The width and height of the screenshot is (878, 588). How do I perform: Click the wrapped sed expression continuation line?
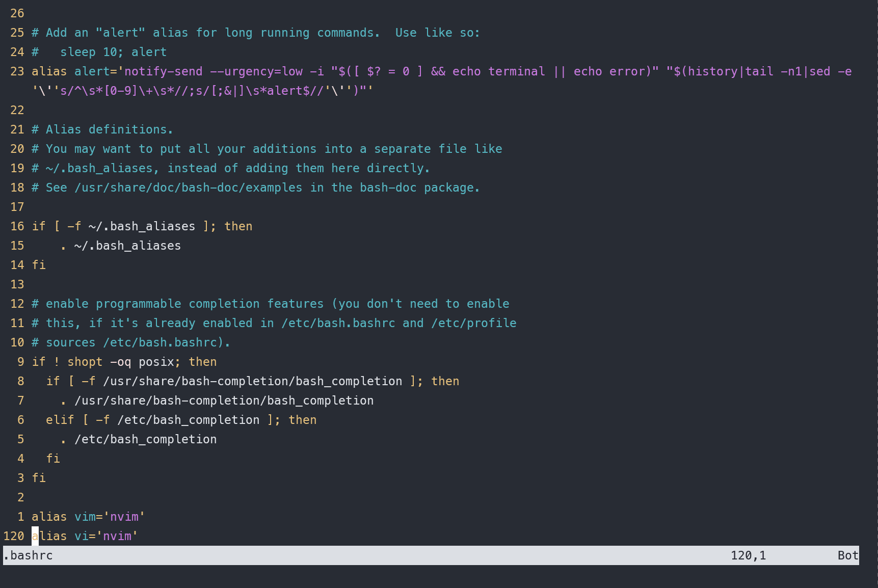tap(202, 91)
